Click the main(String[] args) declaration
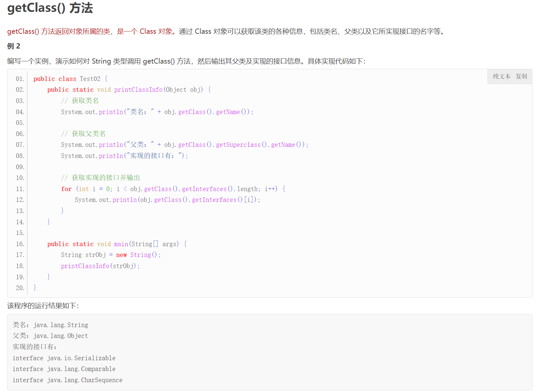 click(x=117, y=244)
